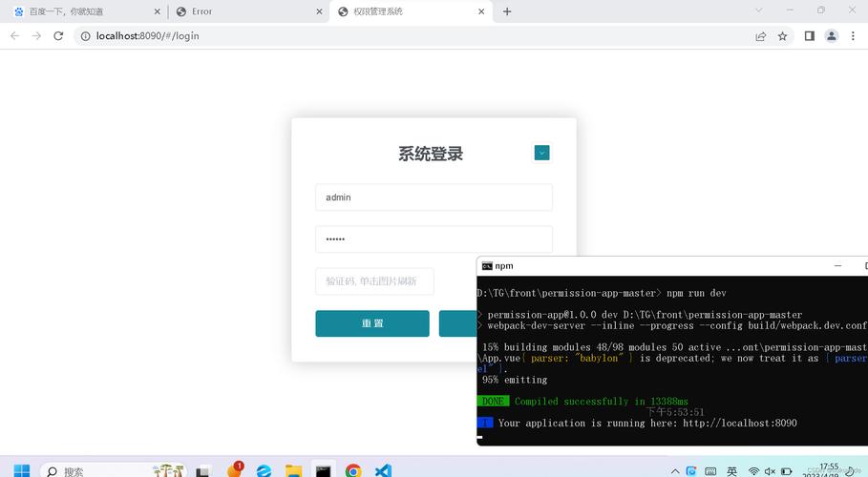Share this page from the address bar

761,36
